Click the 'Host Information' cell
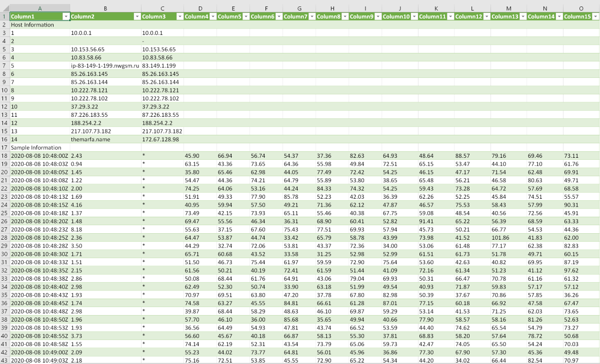600x364 pixels. (39, 25)
